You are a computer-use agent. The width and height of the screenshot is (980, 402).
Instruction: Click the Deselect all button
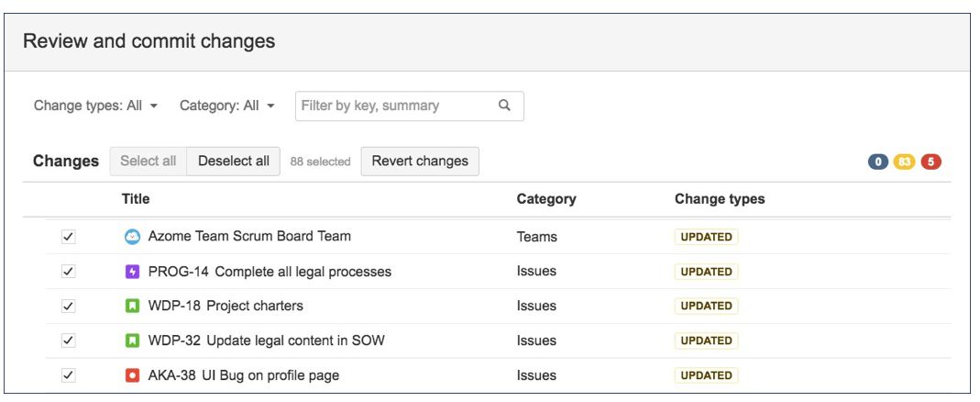pyautogui.click(x=234, y=161)
